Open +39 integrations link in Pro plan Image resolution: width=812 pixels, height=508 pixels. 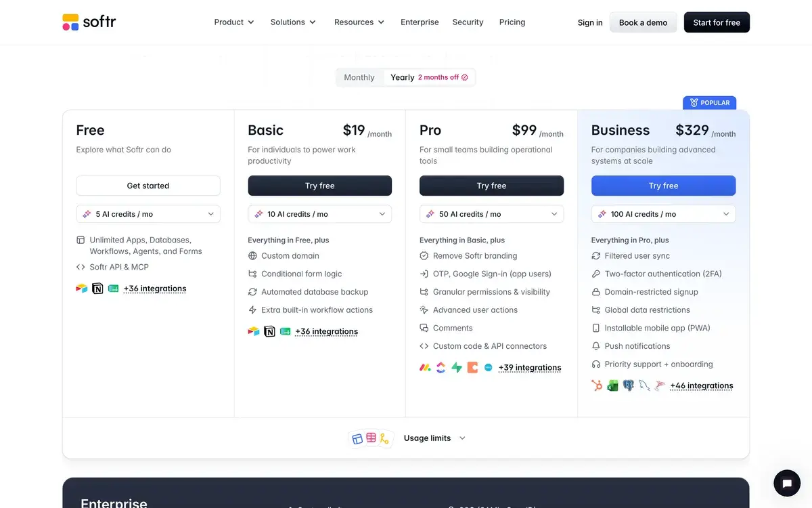tap(530, 368)
